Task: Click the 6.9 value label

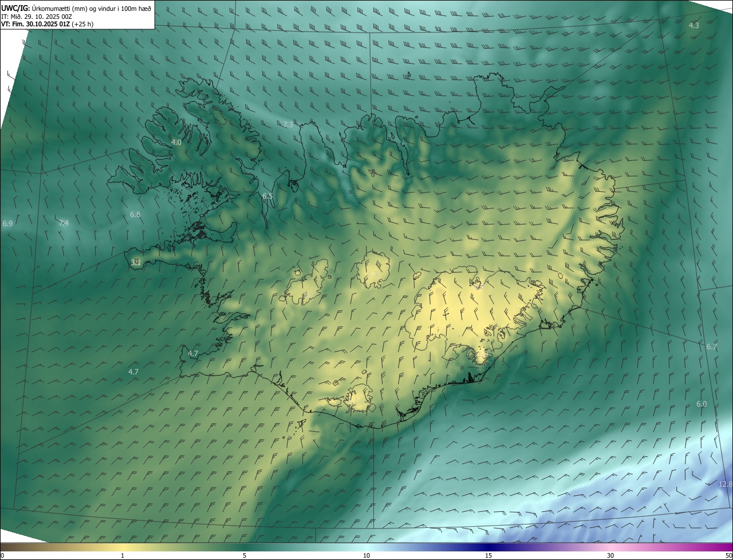Action: tap(7, 223)
